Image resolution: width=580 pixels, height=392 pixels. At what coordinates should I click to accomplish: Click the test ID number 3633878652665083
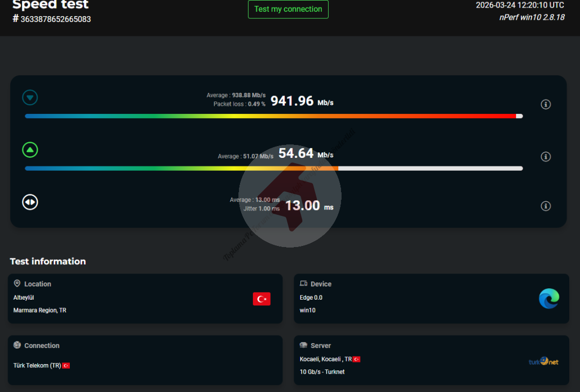click(x=55, y=19)
